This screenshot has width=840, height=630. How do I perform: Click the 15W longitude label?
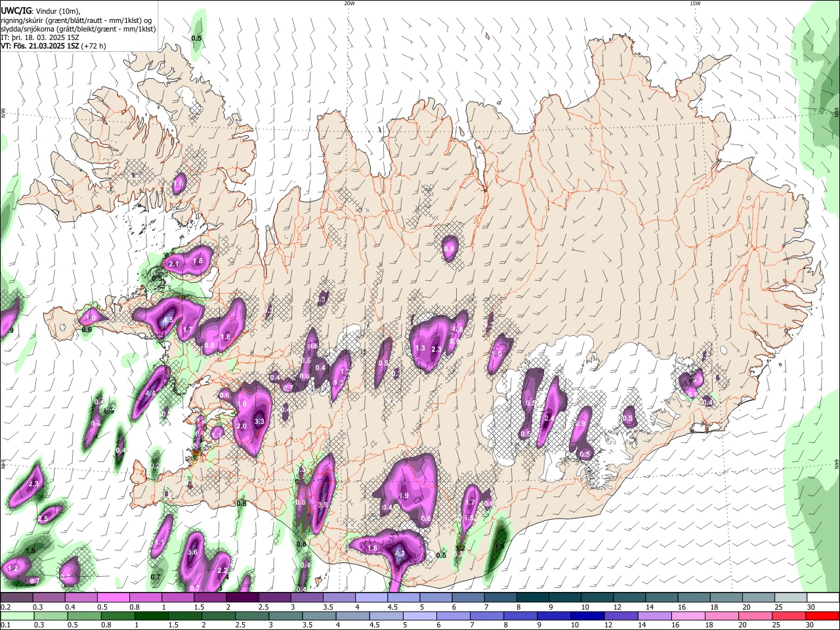click(x=695, y=3)
